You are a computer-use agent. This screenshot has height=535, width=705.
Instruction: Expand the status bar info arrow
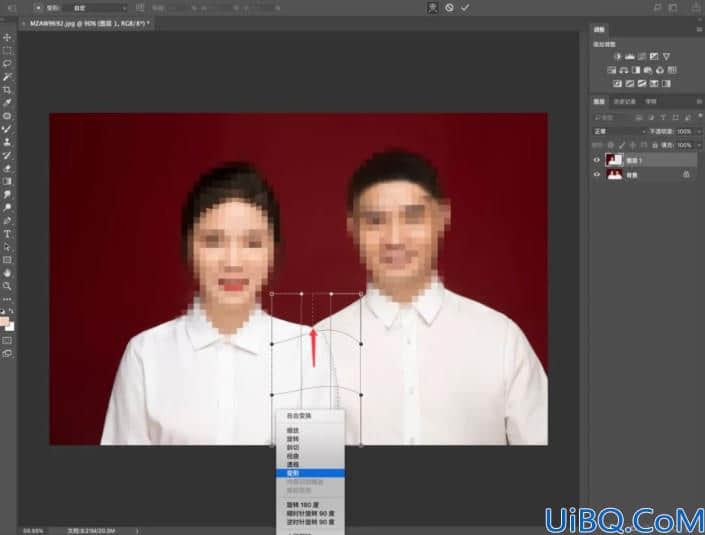(137, 531)
